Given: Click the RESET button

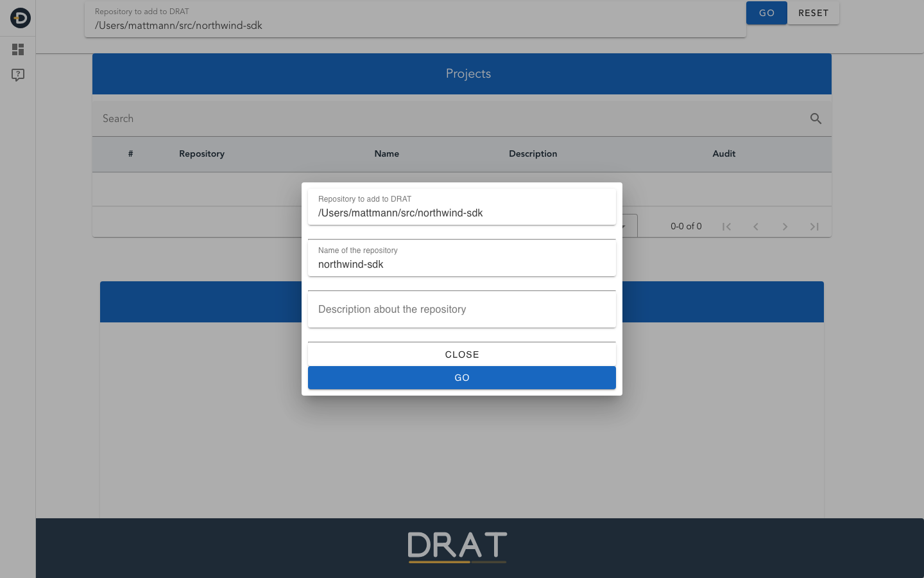Looking at the screenshot, I should pos(814,13).
